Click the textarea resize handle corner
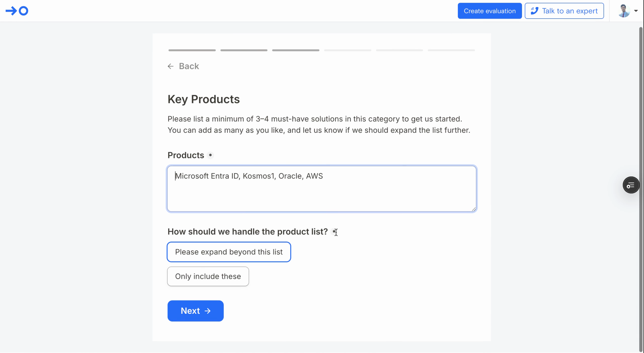This screenshot has width=644, height=353. click(474, 209)
